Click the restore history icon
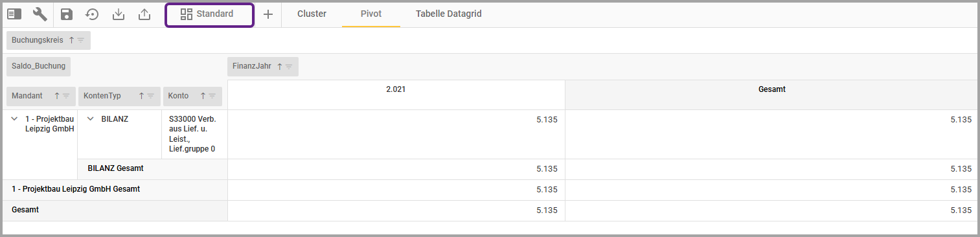The image size is (980, 237). click(x=92, y=14)
